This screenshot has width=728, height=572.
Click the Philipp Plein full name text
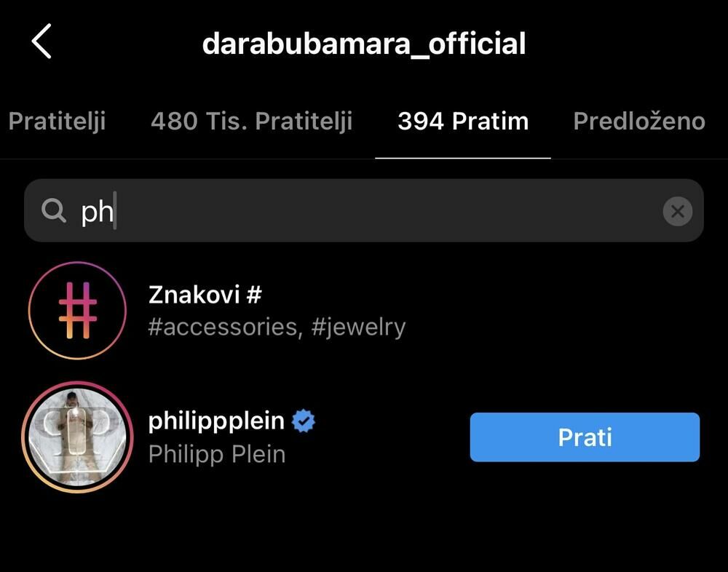click(x=217, y=454)
